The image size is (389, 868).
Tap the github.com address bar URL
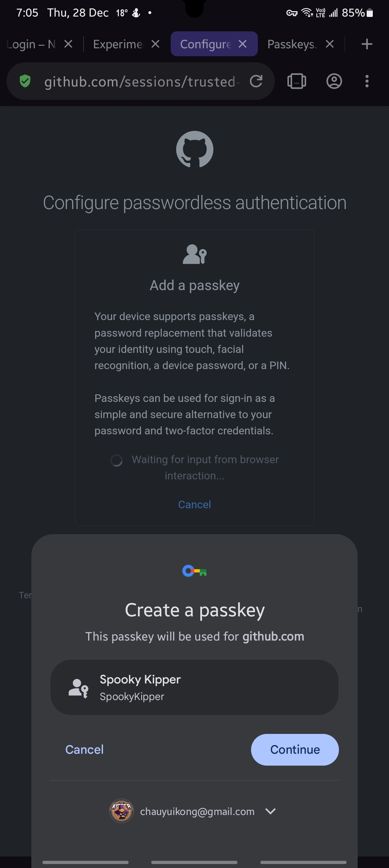coord(140,82)
